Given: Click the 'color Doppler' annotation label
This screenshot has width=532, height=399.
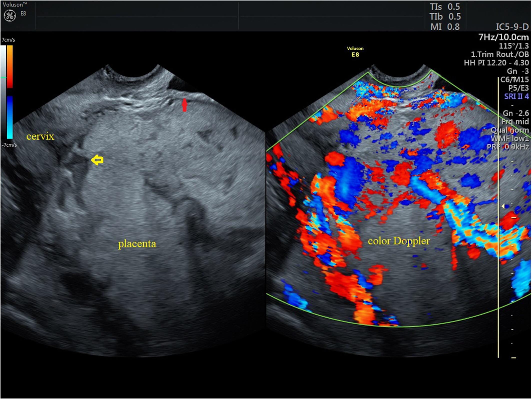Looking at the screenshot, I should tap(399, 241).
